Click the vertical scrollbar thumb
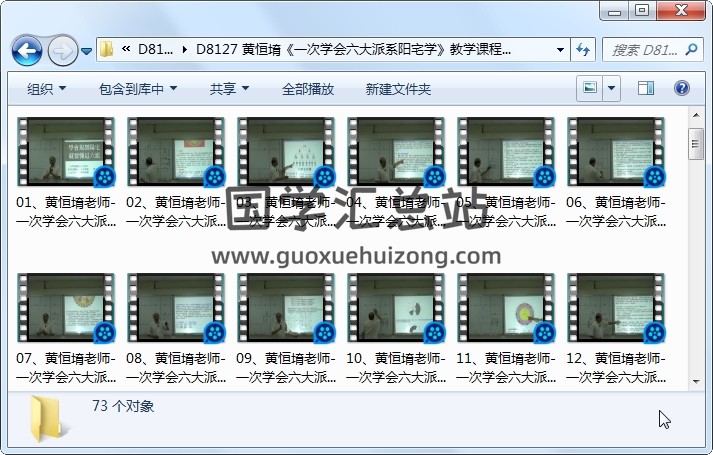This screenshot has height=455, width=713. tap(696, 144)
